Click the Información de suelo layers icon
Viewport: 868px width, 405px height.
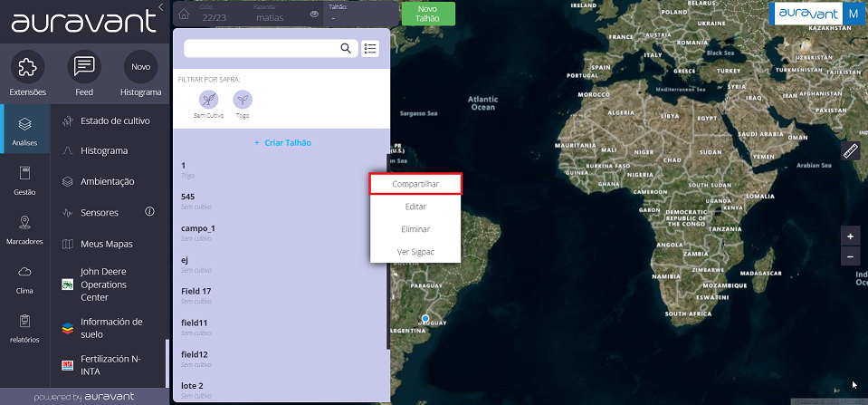click(68, 328)
